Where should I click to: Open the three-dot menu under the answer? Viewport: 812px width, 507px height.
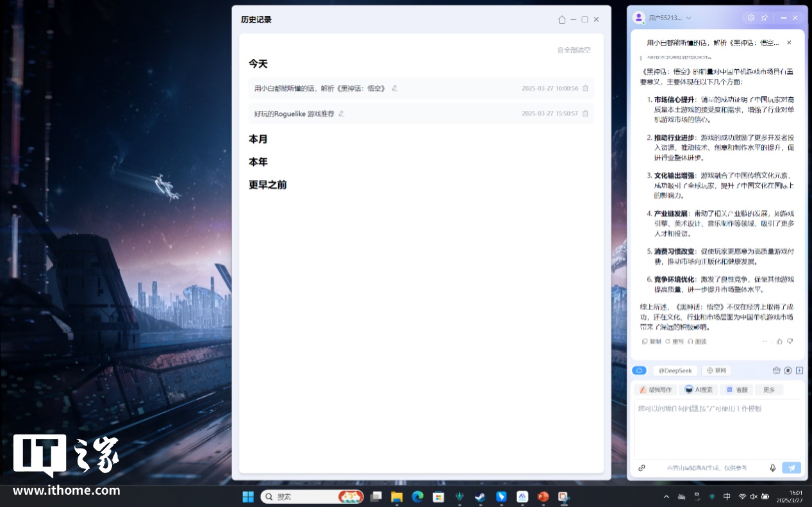pyautogui.click(x=765, y=342)
